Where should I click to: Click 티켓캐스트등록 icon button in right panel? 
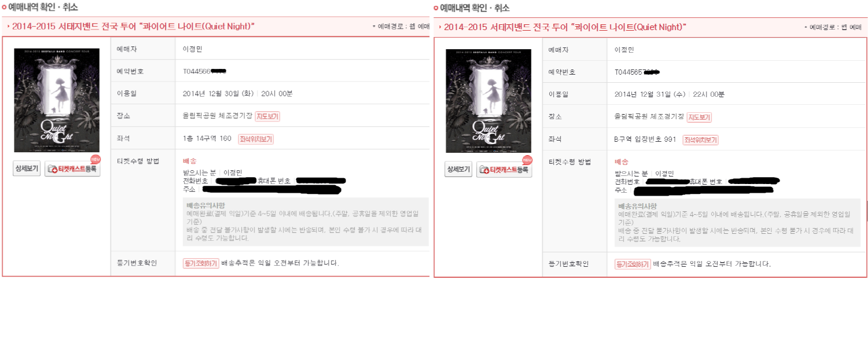(x=504, y=170)
